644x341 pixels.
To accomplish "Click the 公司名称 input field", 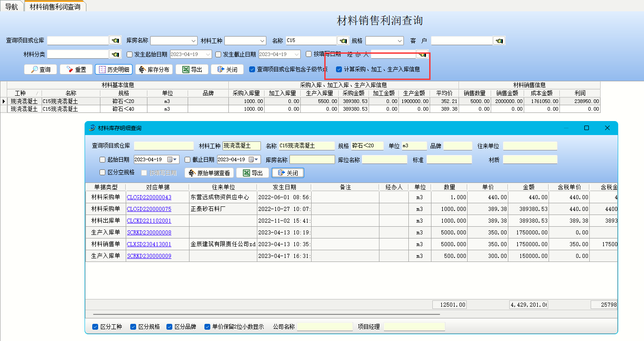I will point(325,327).
